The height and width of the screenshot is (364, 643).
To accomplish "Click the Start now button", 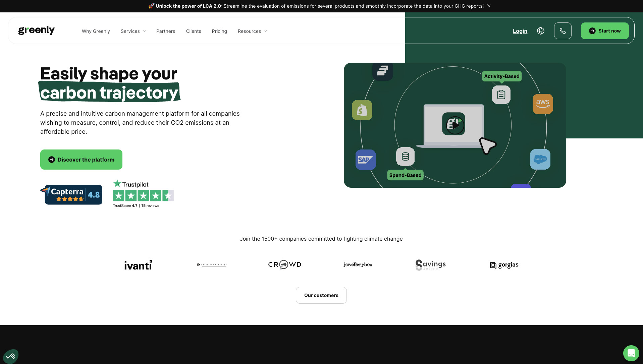I will pos(605,31).
